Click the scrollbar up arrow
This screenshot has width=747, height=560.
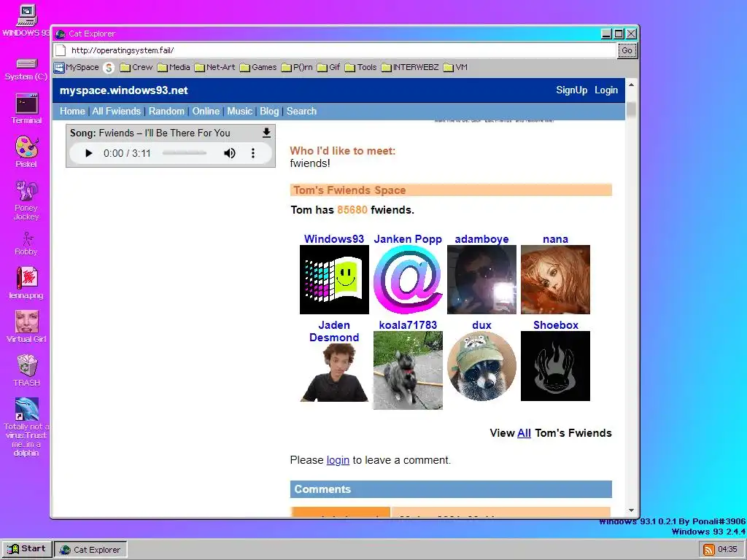631,85
